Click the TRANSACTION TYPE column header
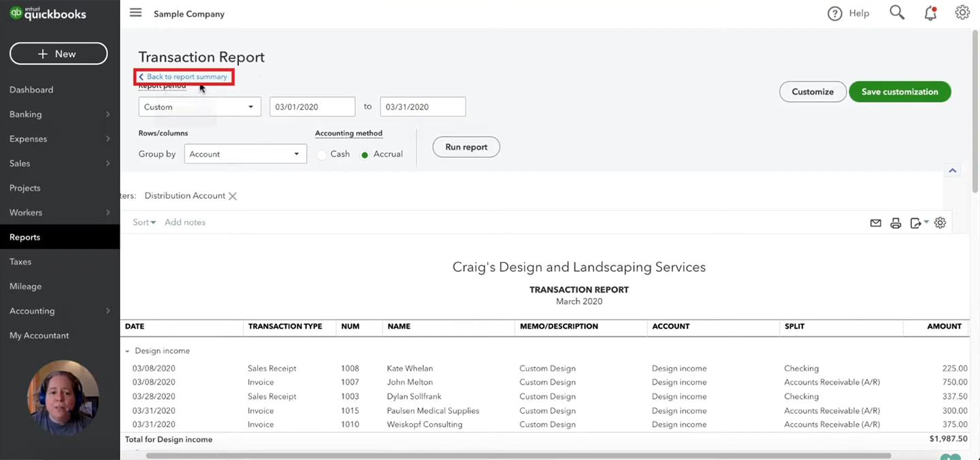Viewport: 980px width, 460px height. (285, 327)
